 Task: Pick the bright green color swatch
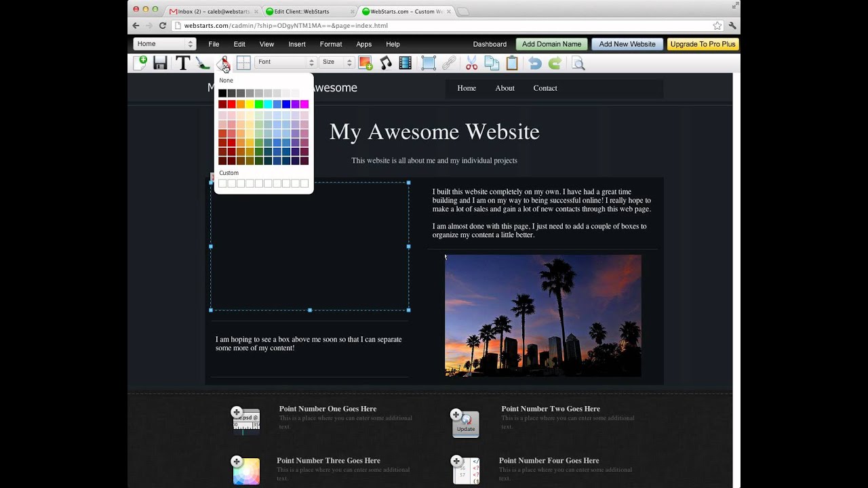coord(259,104)
